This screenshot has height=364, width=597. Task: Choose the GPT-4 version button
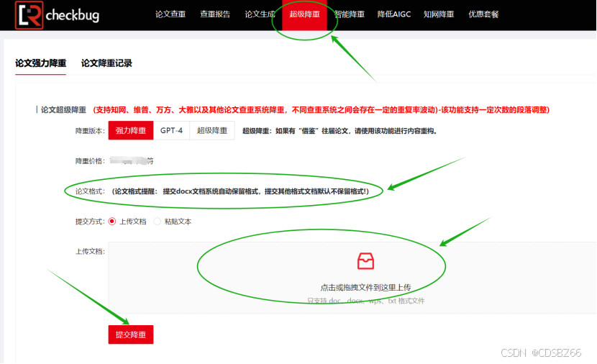[171, 131]
